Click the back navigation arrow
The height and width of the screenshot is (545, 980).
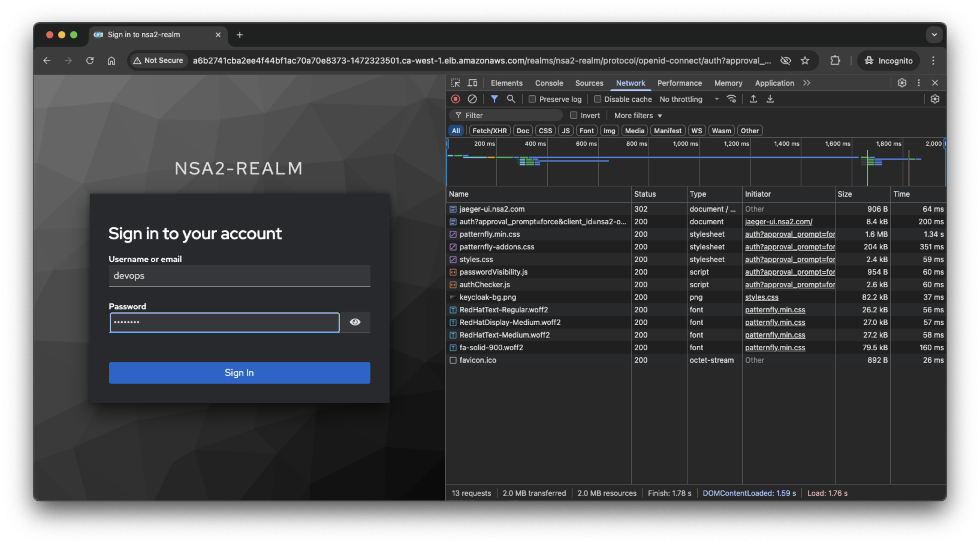[47, 61]
